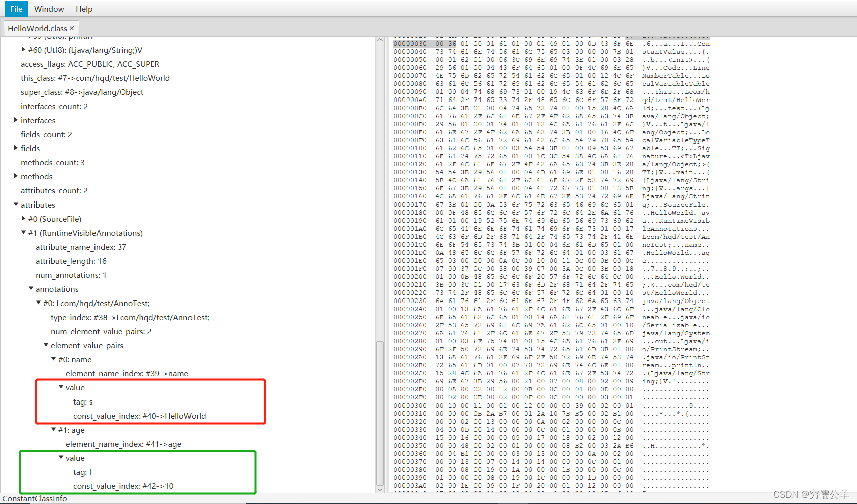Viewport: 857px width, 504px height.
Task: Collapse the #0: Lcom/hqd/test/AnnoTest; node
Action: pyautogui.click(x=38, y=303)
